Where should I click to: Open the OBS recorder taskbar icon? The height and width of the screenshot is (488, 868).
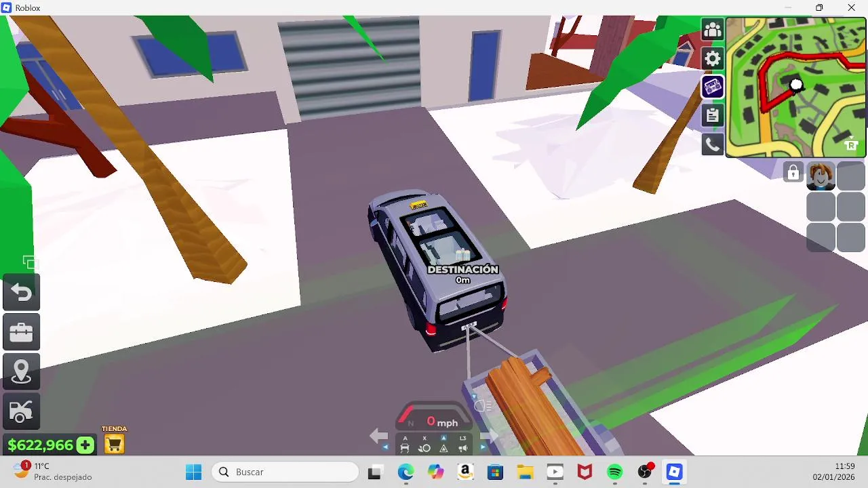645,472
